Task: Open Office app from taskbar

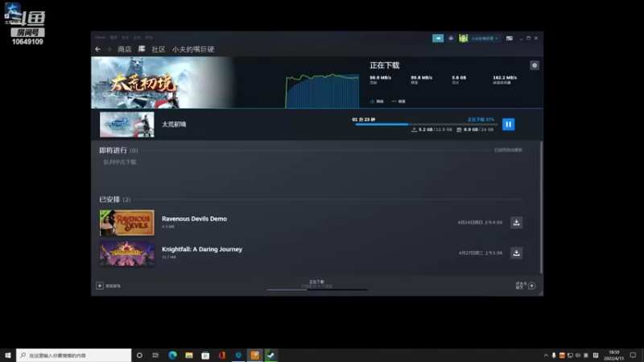Action: (x=222, y=355)
